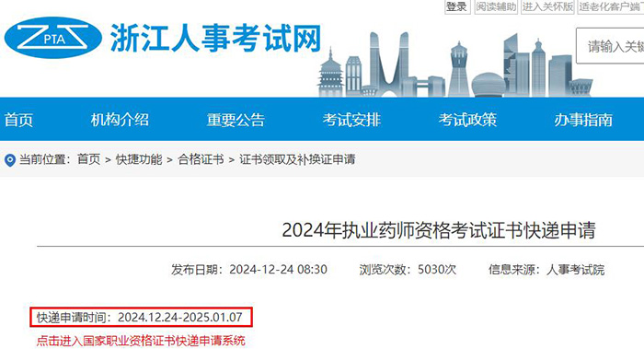Focus the keyword search input box
Image resolution: width=644 pixels, height=349 pixels.
point(610,46)
